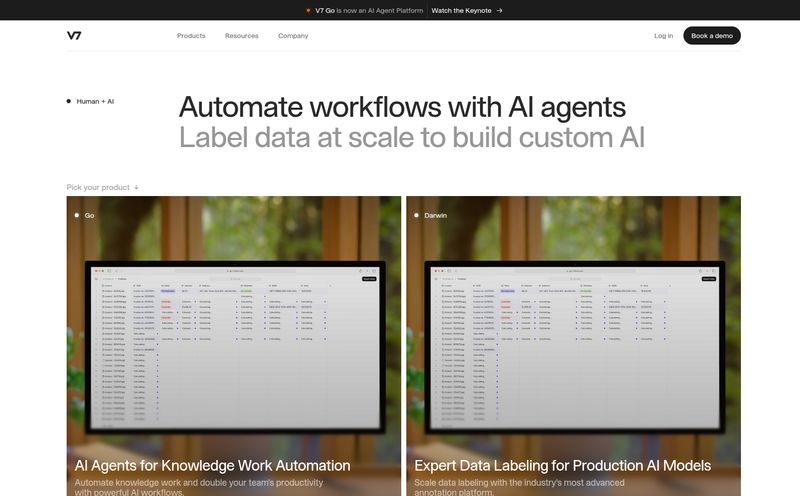Click the arrow icon beside Watch the Keynote
The width and height of the screenshot is (800, 496).
(499, 10)
